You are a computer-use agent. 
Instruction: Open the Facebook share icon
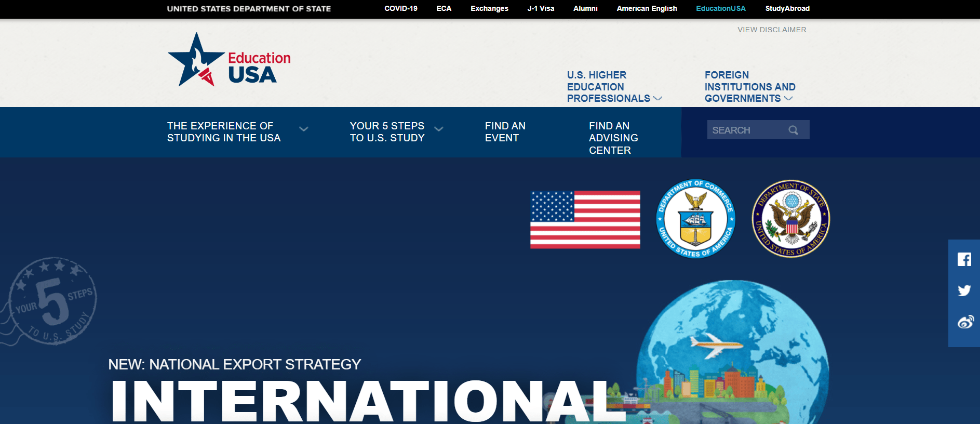click(964, 259)
